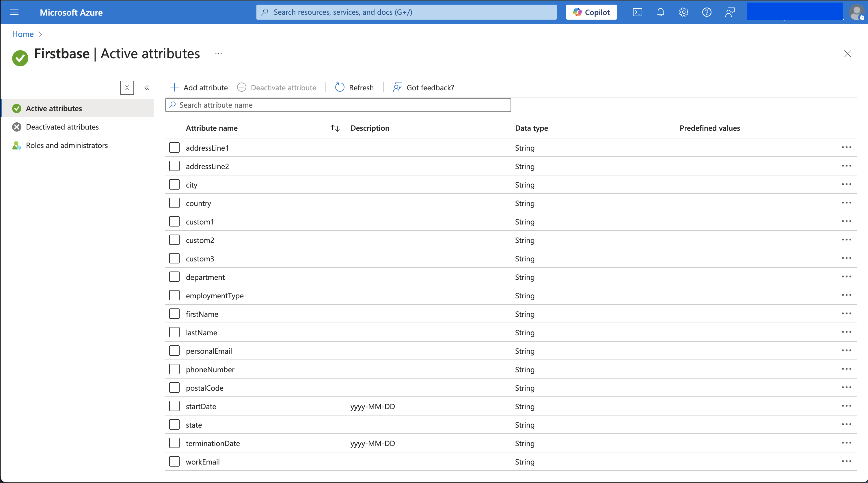The height and width of the screenshot is (483, 868).
Task: Check the firstName attribute checkbox
Action: [x=174, y=314]
